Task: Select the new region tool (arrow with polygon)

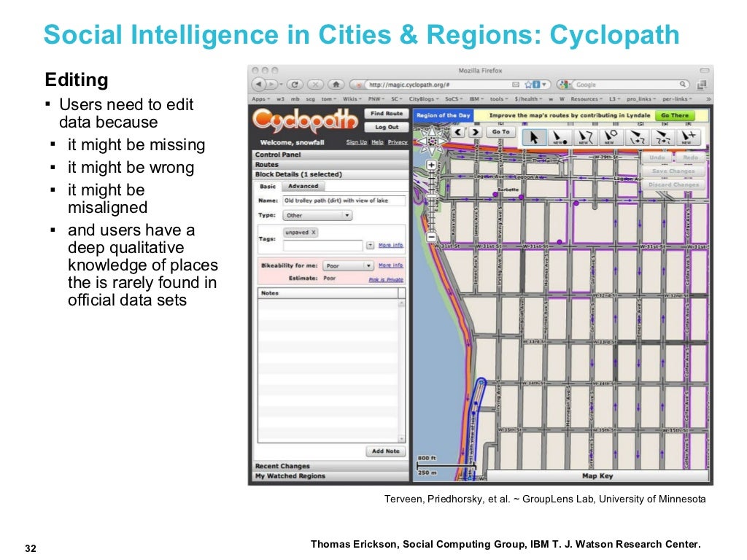Action: click(x=611, y=137)
